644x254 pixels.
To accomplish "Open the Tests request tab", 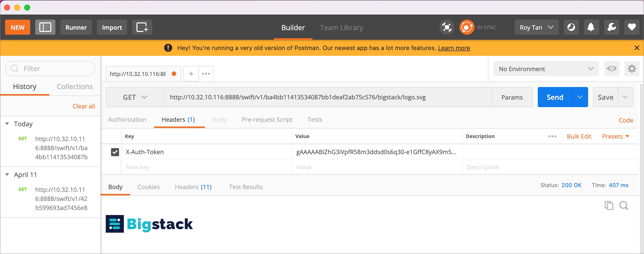I will 315,120.
